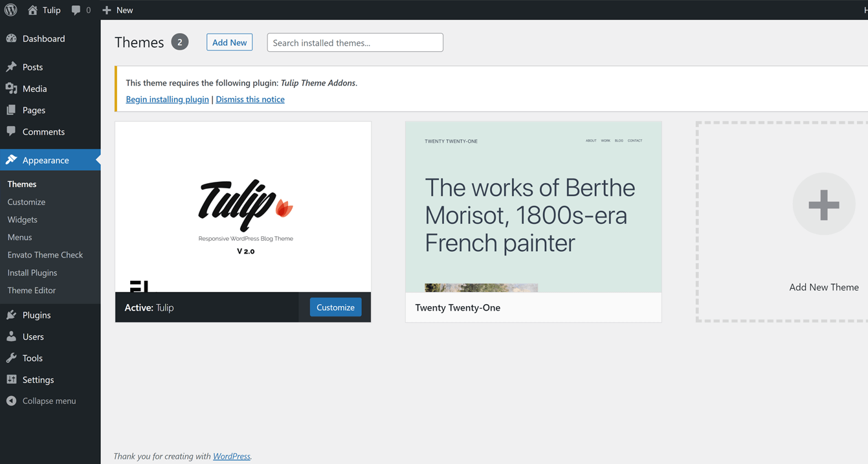Click the WordPress logo icon
Screen dimensions: 868x464
pyautogui.click(x=10, y=10)
